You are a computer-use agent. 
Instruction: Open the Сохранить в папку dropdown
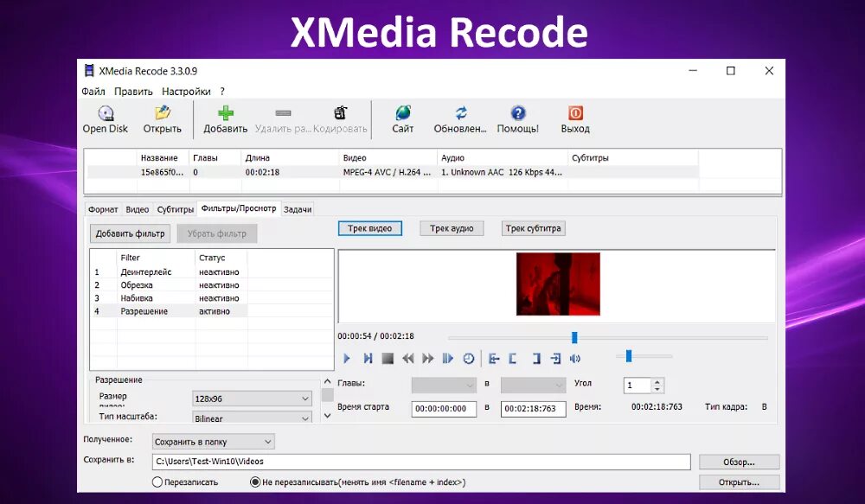(x=213, y=442)
